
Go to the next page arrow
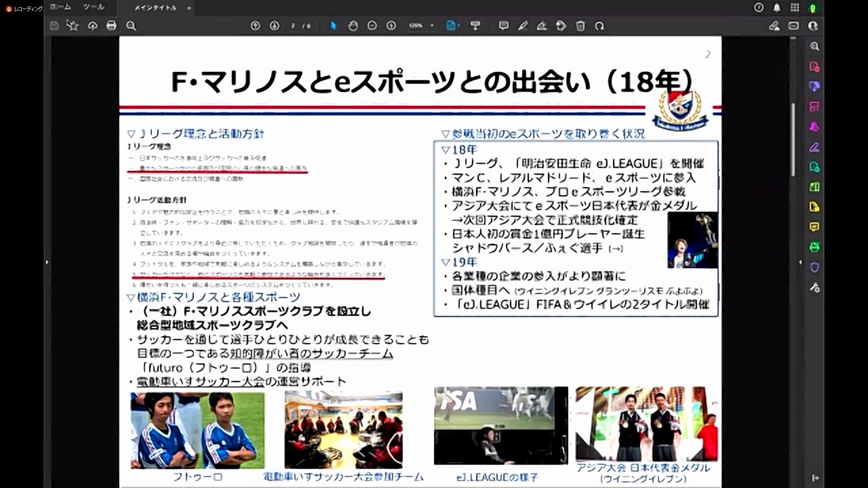click(x=274, y=26)
